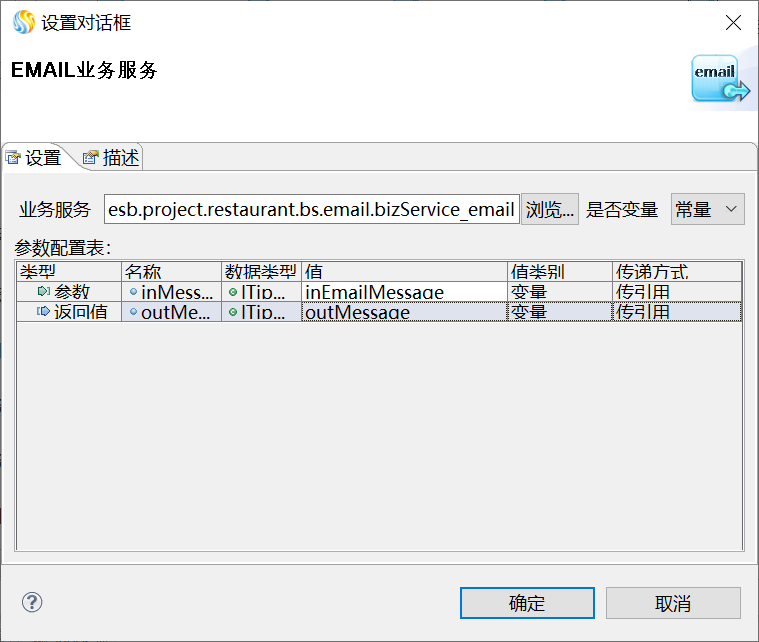Click the 业务服务 text input field
The height and width of the screenshot is (642, 759).
310,209
